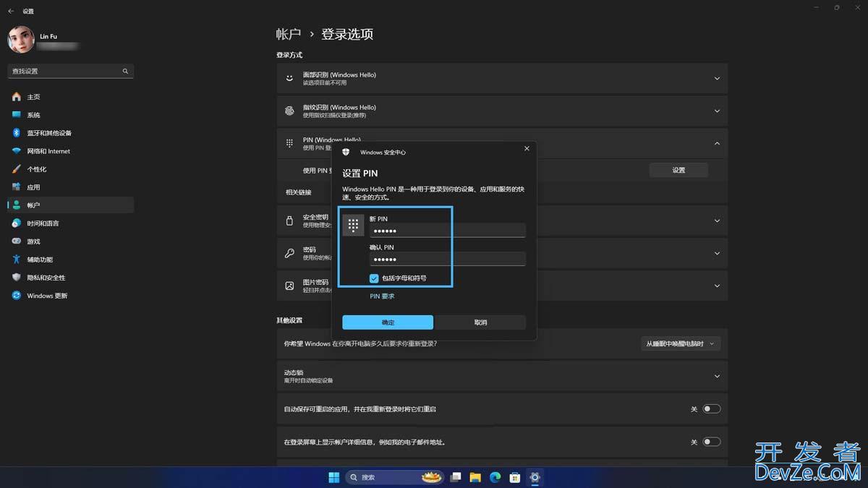The width and height of the screenshot is (868, 488).
Task: Open 辅助功能 in the sidebar
Action: coord(71,260)
